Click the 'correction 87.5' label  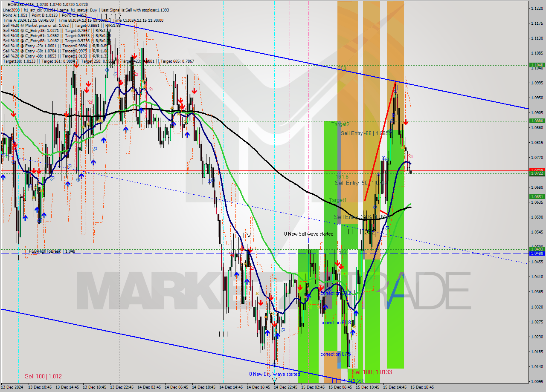tap(335, 354)
